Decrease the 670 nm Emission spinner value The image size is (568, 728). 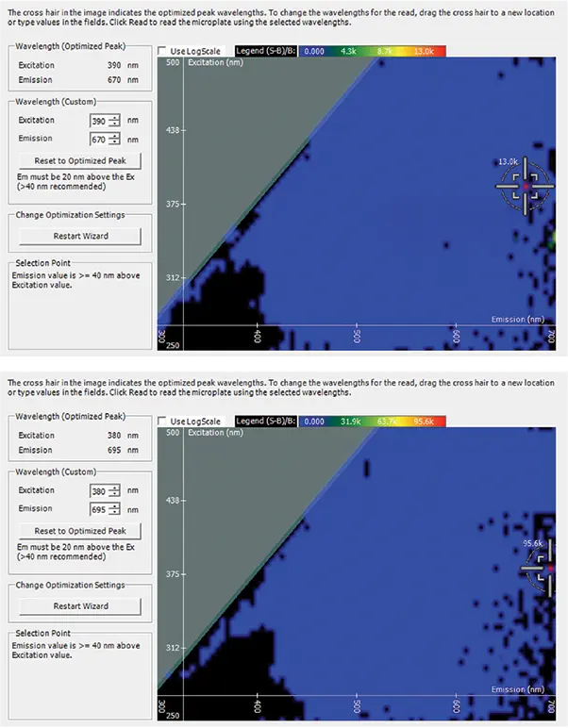[x=114, y=142]
